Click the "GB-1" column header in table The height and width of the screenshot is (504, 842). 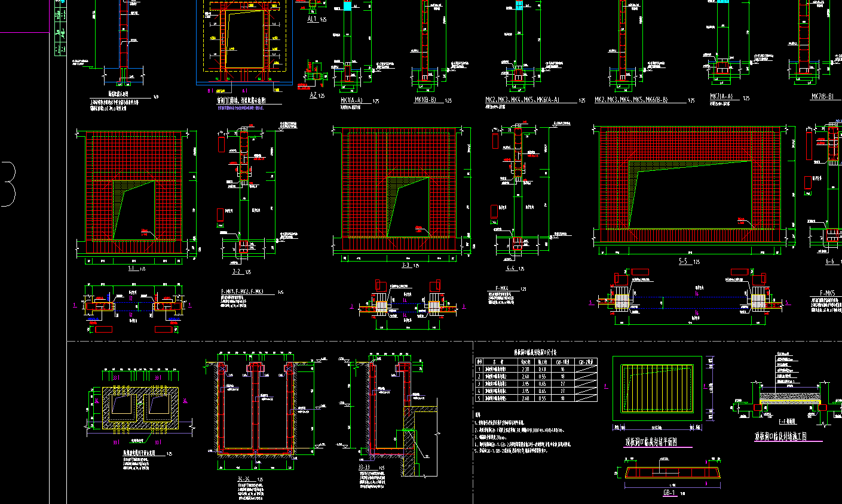click(563, 362)
